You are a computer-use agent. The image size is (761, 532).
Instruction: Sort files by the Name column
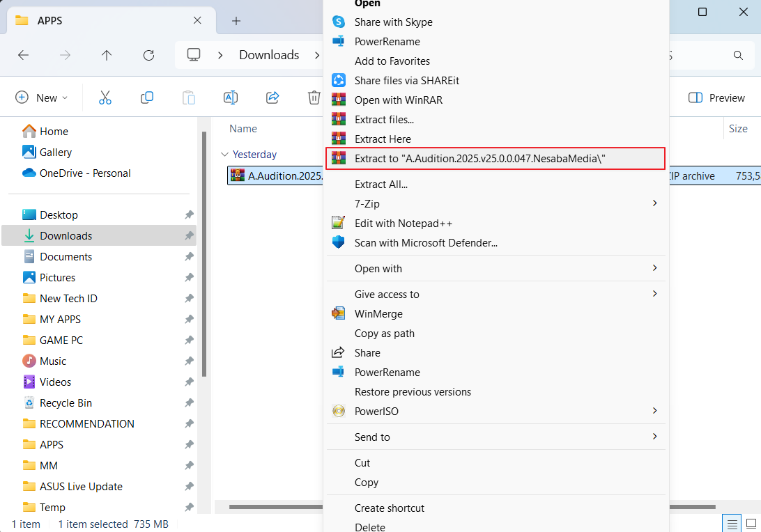[x=243, y=129]
